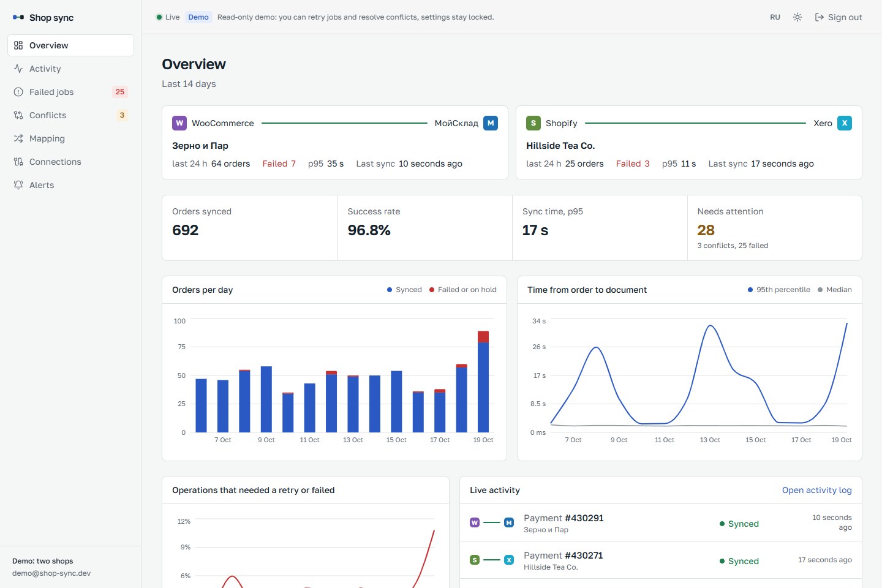Viewport: 882px width, 588px height.
Task: Click the Connections icon in sidebar
Action: [x=18, y=162]
